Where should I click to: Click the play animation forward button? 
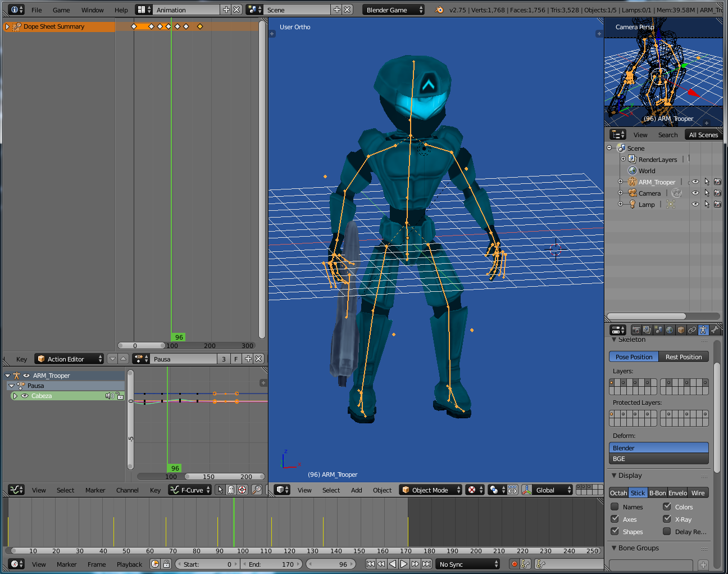point(404,564)
